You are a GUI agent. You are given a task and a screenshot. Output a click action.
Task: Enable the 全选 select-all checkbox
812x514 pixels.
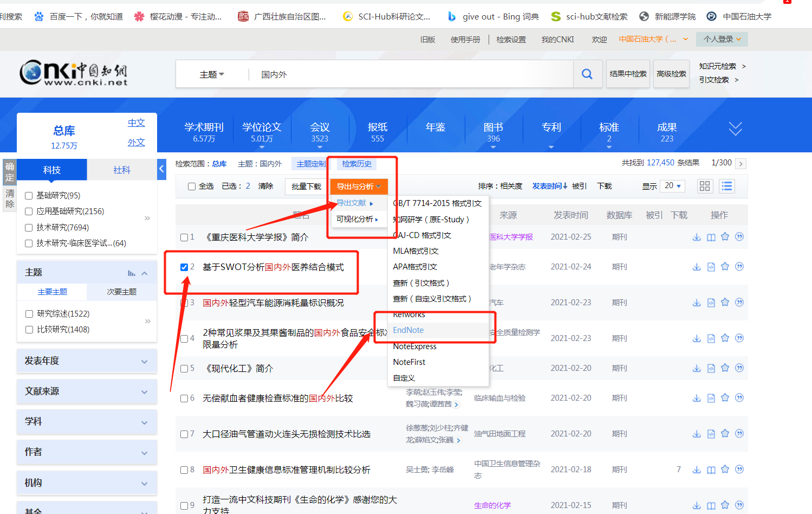[192, 186]
